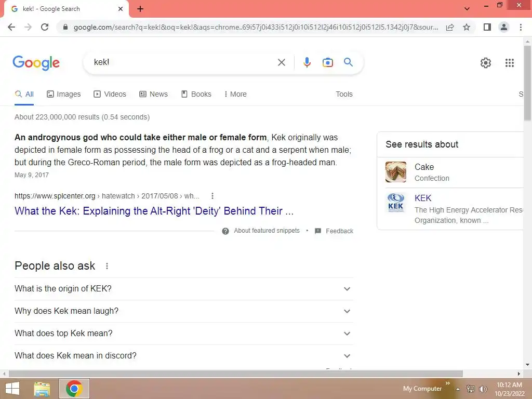Screen dimensions: 532x399
Task: Click 'About 223,000,000 results' text
Action: pos(82,117)
